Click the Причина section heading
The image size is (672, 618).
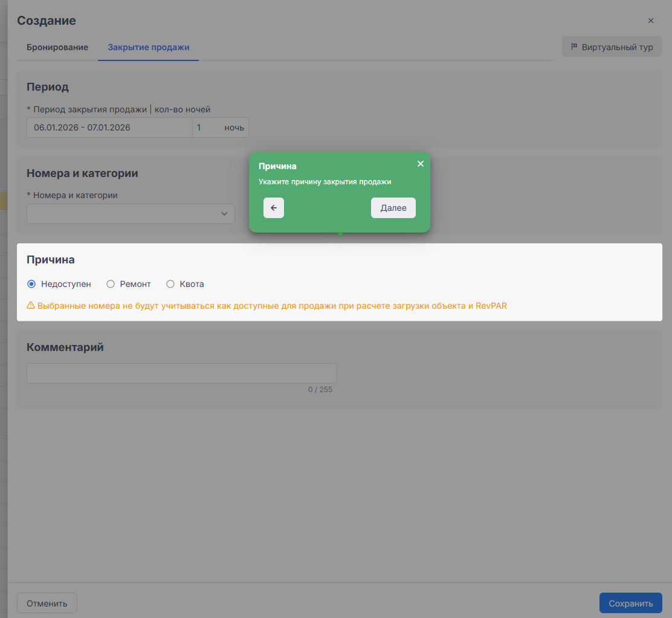pos(51,260)
